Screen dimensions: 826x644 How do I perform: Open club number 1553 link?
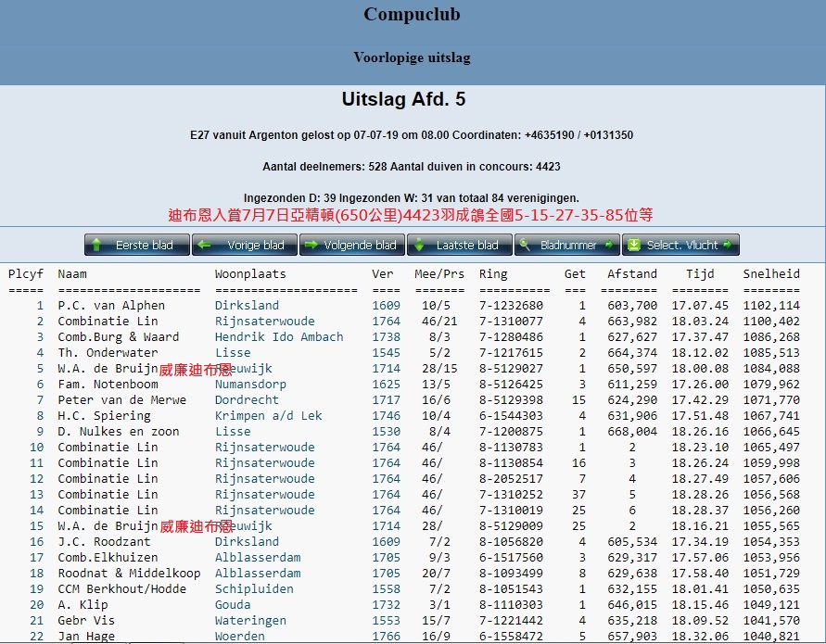pos(387,621)
